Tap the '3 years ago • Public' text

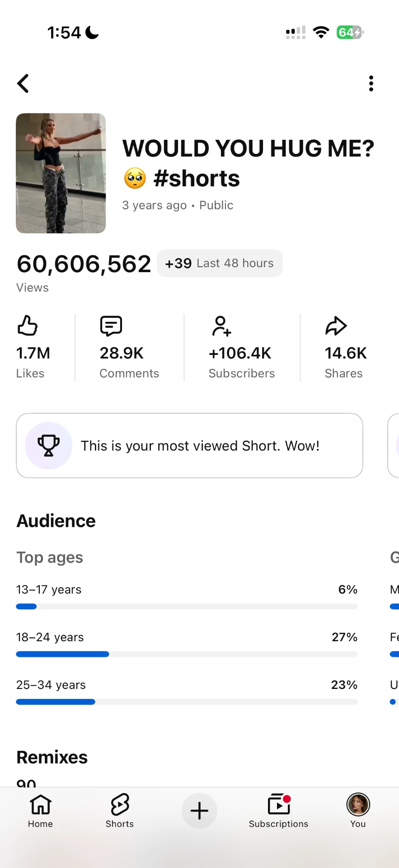pos(178,205)
